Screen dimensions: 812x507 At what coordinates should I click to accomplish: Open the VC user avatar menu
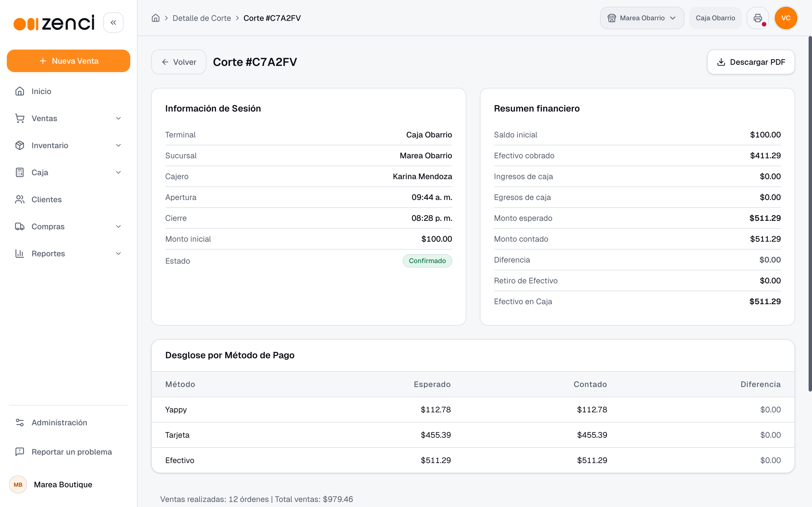point(786,18)
